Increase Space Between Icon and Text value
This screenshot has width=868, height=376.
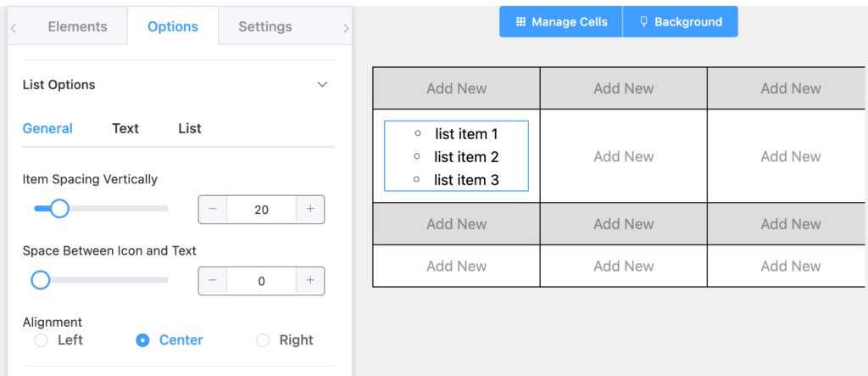[x=310, y=281]
